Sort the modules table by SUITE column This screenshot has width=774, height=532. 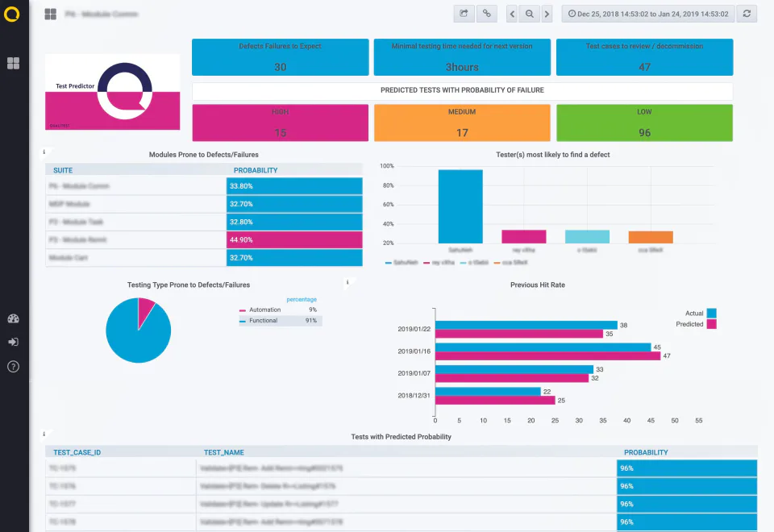[x=63, y=170]
